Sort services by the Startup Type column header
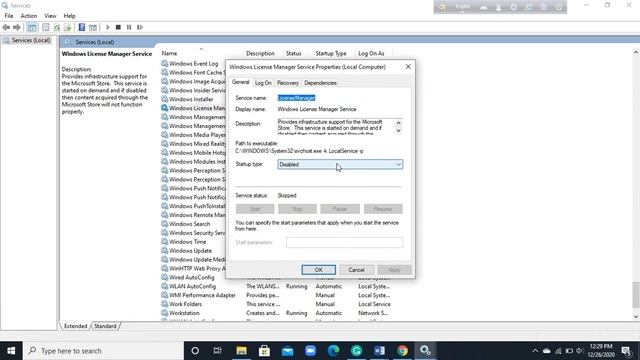Screen dimensions: 640x360 click(x=331, y=53)
